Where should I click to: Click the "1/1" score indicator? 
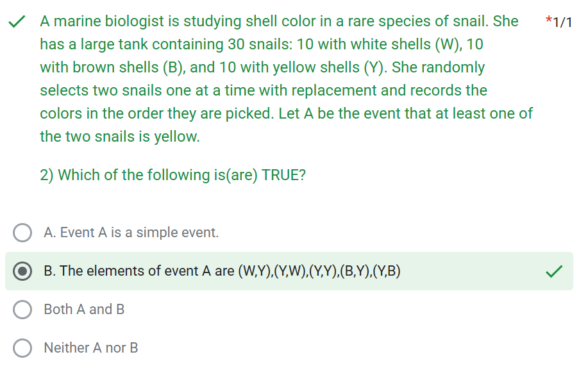click(562, 22)
